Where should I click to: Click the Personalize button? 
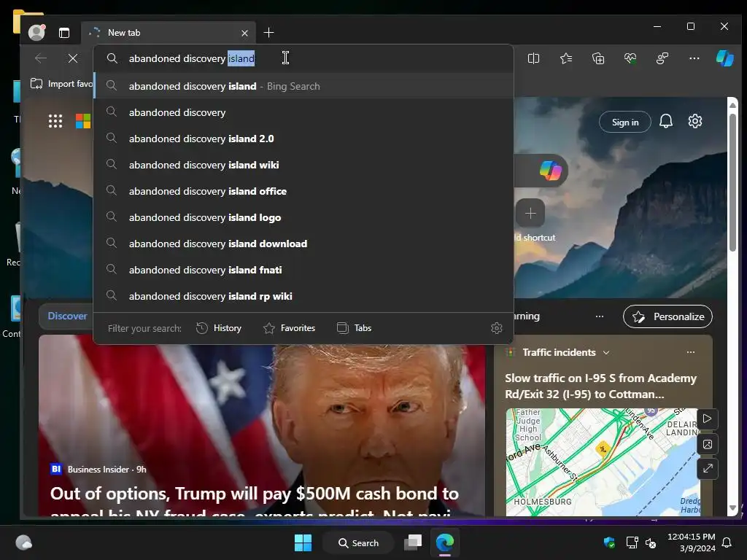point(668,316)
